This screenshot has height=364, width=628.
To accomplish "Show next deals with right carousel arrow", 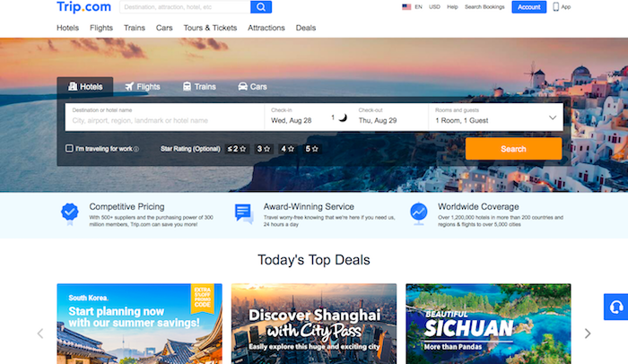I will point(587,334).
